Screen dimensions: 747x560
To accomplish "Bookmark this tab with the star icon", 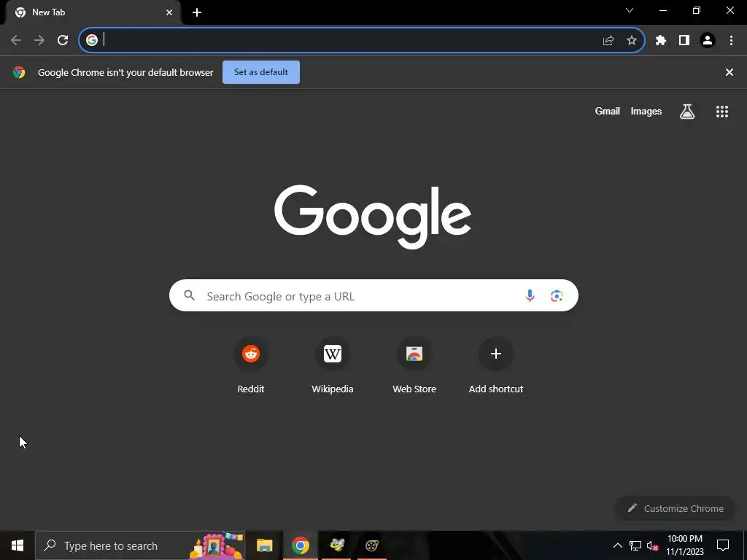I will 632,41.
